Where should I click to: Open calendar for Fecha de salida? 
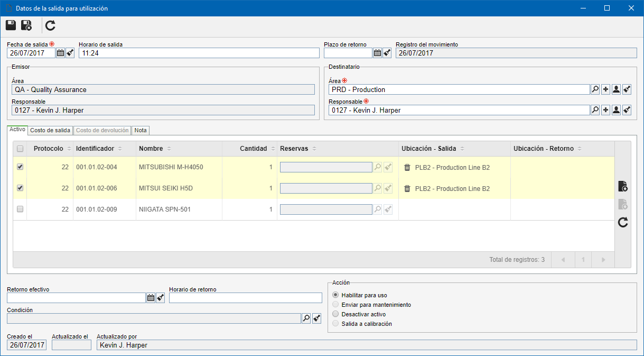(x=60, y=53)
